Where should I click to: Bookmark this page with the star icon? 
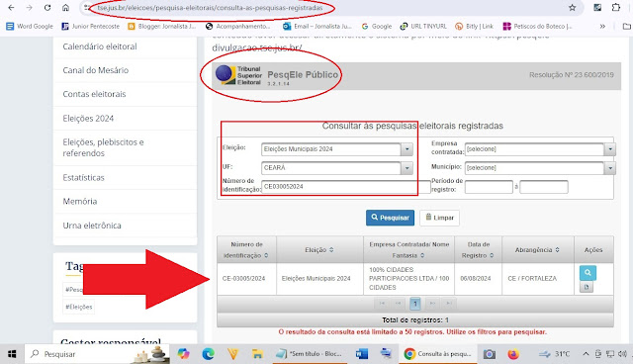572,8
